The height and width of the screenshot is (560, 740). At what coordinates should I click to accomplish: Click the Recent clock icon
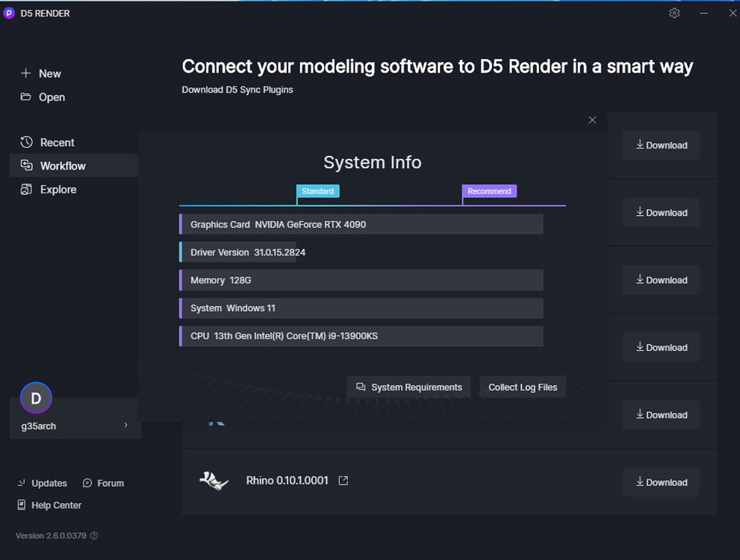[26, 142]
